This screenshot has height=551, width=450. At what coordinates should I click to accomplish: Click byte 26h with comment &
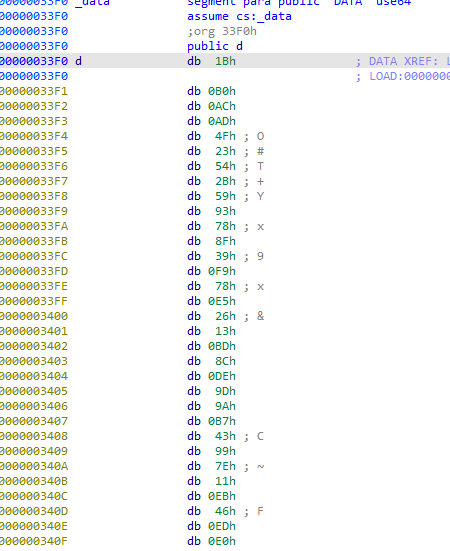tap(225, 316)
